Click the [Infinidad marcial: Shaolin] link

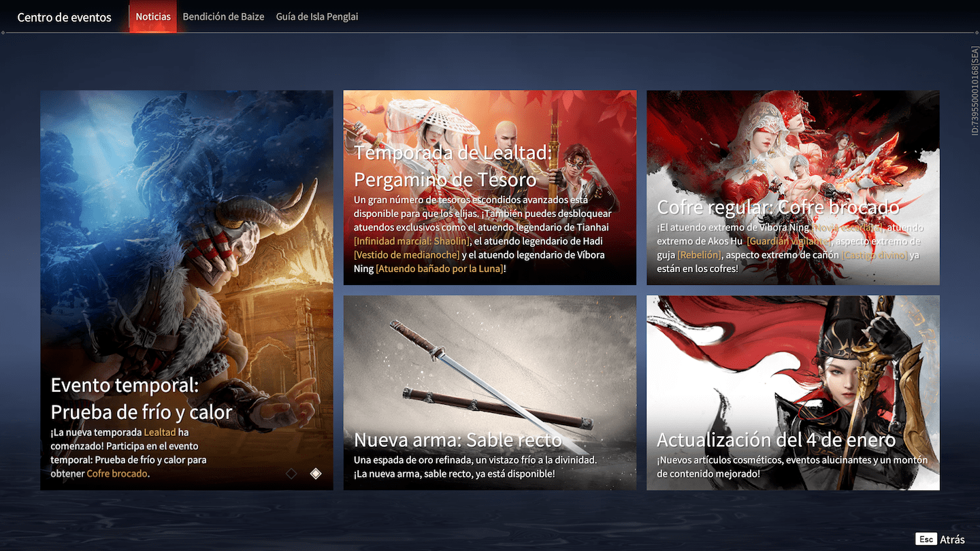click(x=412, y=241)
